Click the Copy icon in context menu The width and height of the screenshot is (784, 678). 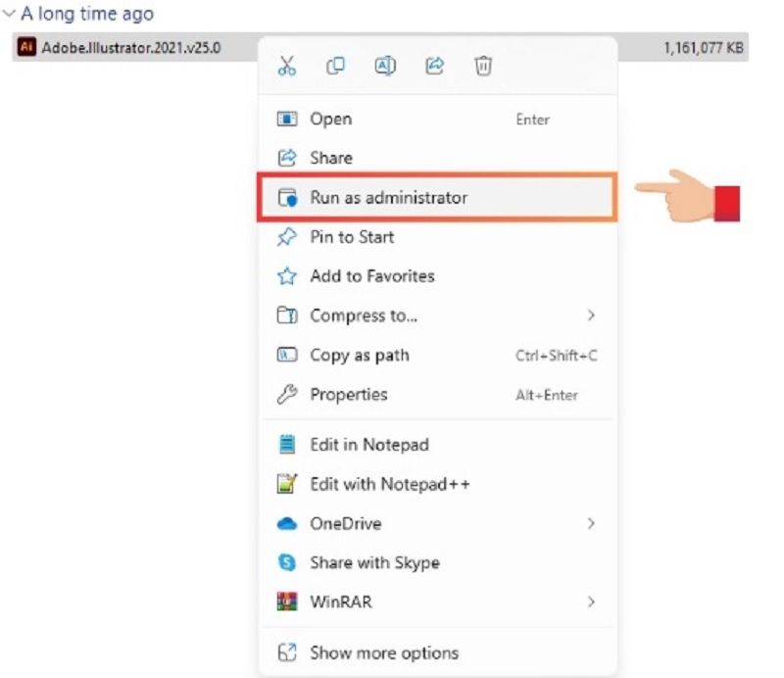pos(336,67)
